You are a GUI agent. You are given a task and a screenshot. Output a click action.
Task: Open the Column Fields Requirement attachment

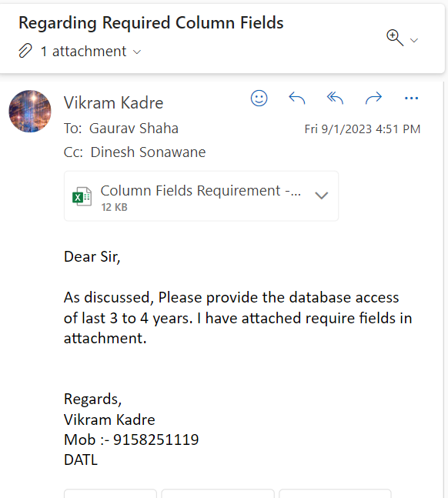coord(201,196)
